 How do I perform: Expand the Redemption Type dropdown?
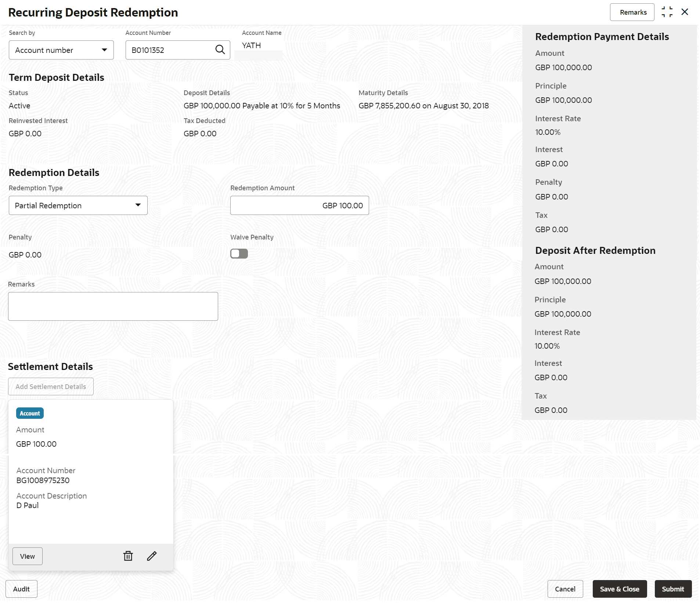[x=78, y=205]
